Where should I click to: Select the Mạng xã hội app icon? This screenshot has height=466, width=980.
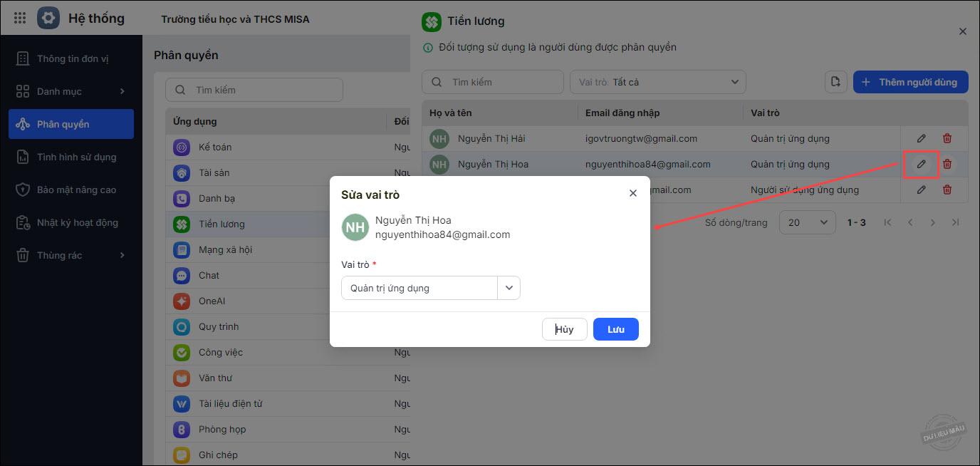(x=182, y=250)
